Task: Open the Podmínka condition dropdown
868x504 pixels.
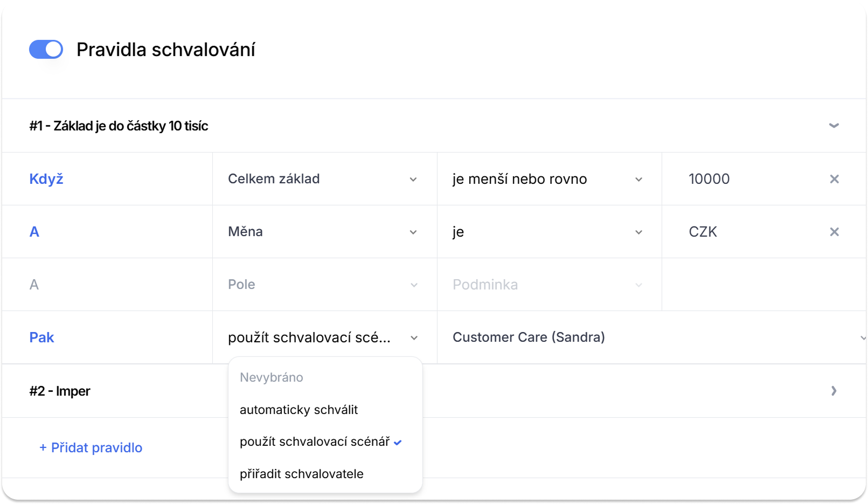Action: [x=548, y=285]
